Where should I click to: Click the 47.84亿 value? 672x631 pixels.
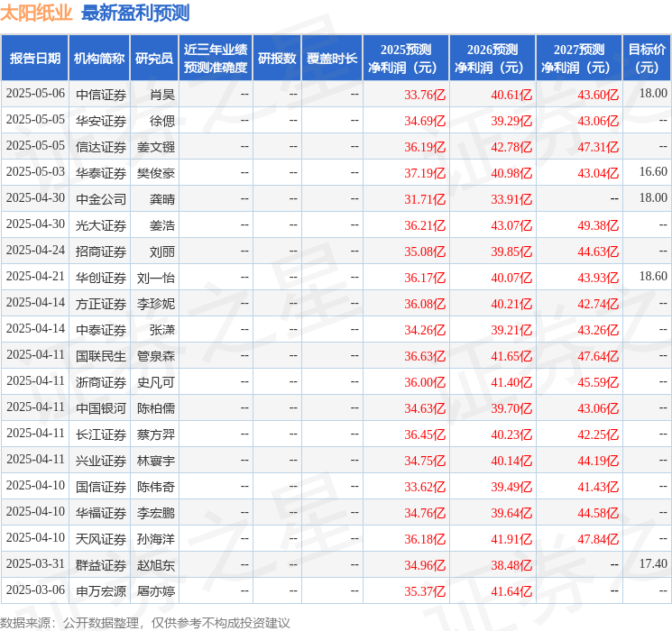(598, 539)
